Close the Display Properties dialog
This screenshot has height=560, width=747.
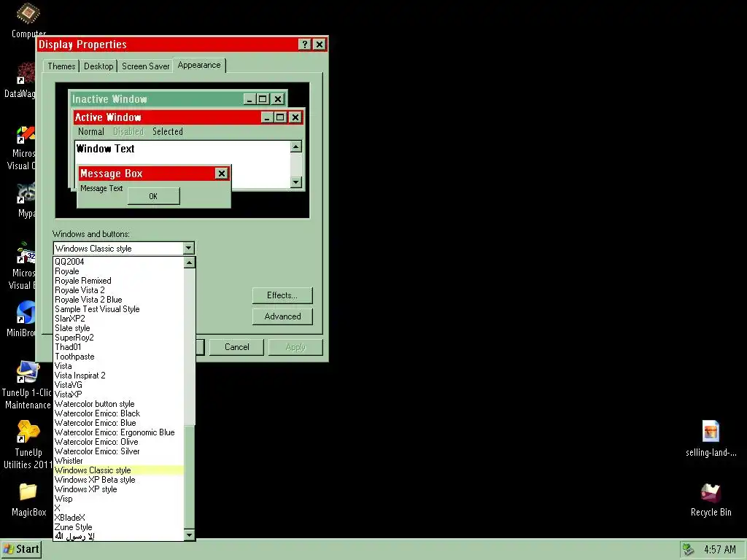click(x=320, y=44)
